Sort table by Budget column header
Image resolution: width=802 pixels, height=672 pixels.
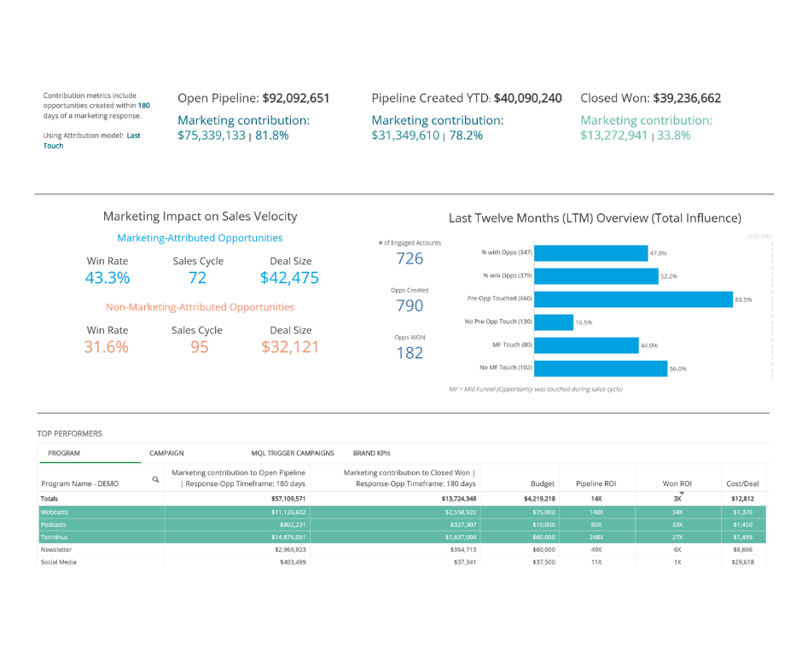(x=543, y=484)
